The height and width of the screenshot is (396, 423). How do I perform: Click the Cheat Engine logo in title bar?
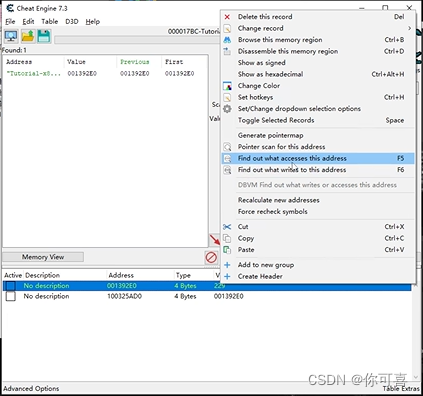pyautogui.click(x=10, y=8)
